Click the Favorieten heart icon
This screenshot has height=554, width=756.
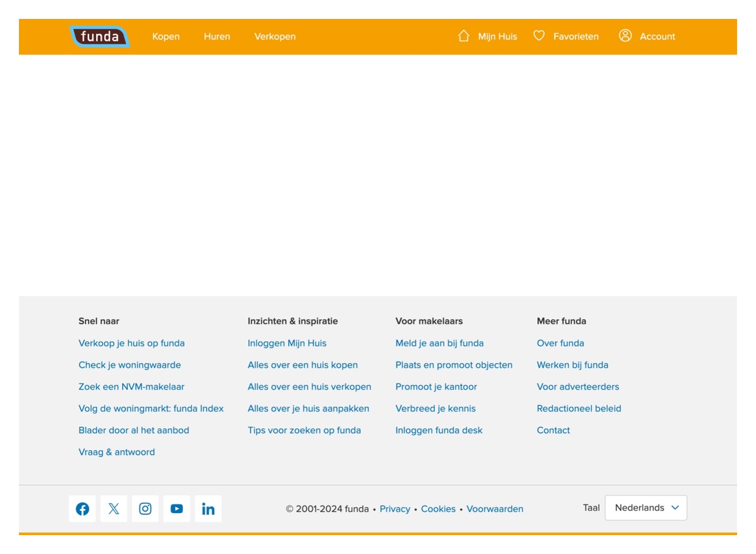539,36
